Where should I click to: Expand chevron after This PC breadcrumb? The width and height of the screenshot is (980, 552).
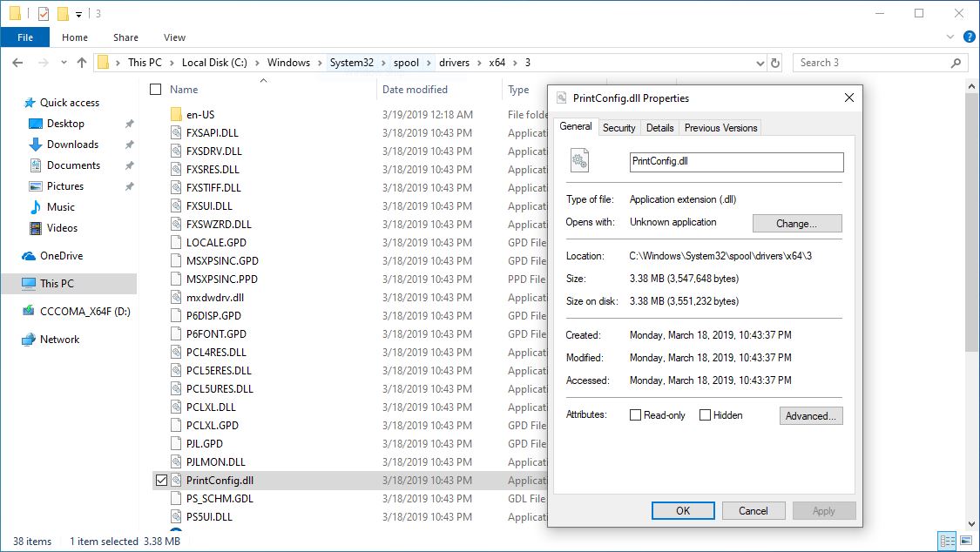click(x=172, y=63)
